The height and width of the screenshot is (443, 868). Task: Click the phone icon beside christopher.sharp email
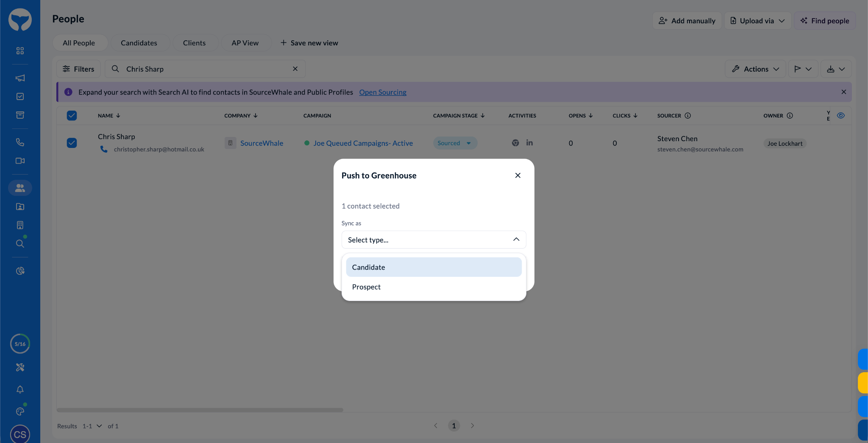point(104,149)
